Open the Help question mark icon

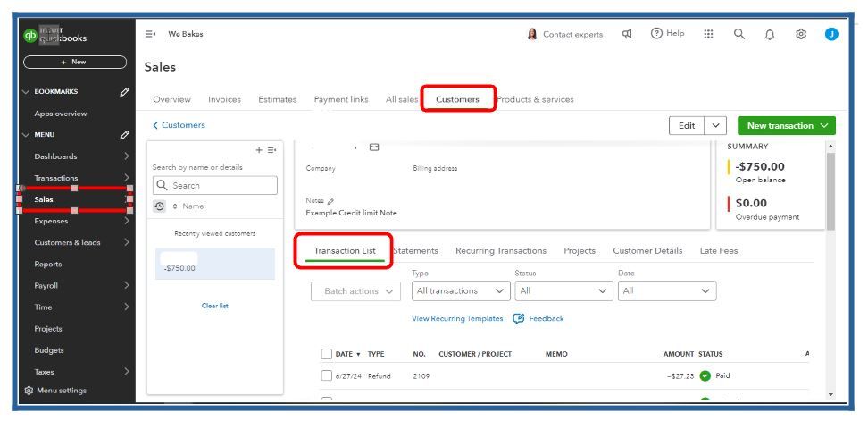pyautogui.click(x=656, y=34)
